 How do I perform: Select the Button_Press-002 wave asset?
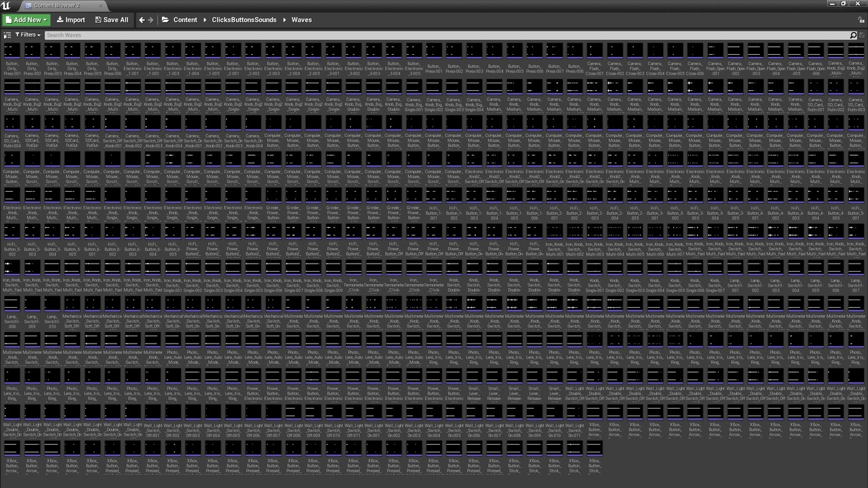pyautogui.click(x=454, y=59)
